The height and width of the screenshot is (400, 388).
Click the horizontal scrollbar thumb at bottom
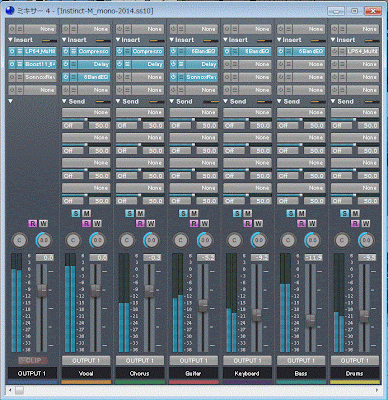(x=20, y=391)
